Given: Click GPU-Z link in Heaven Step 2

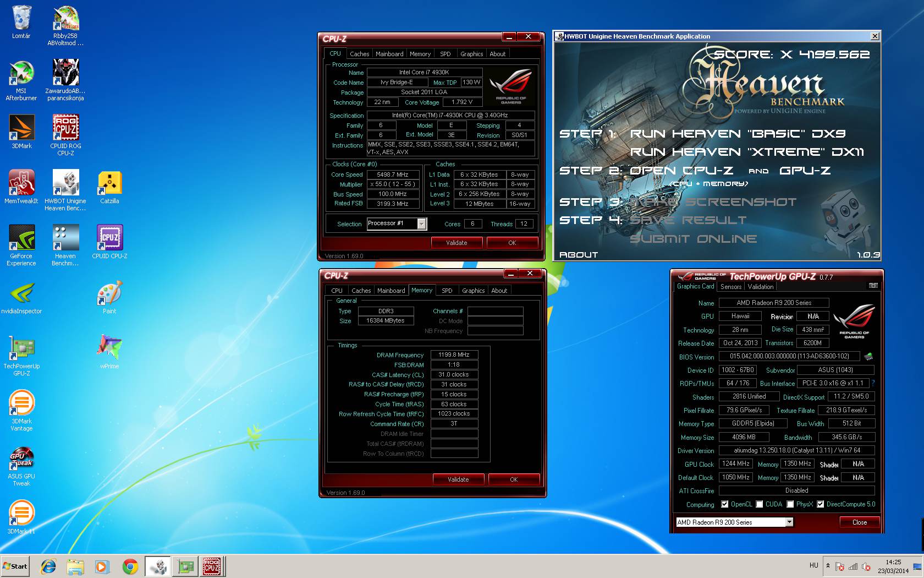Looking at the screenshot, I should coord(805,171).
